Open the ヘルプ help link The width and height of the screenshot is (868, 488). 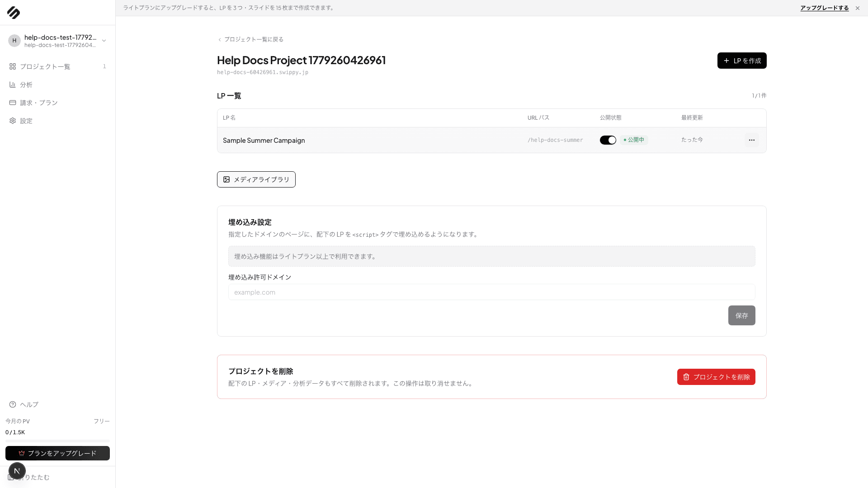pyautogui.click(x=57, y=404)
